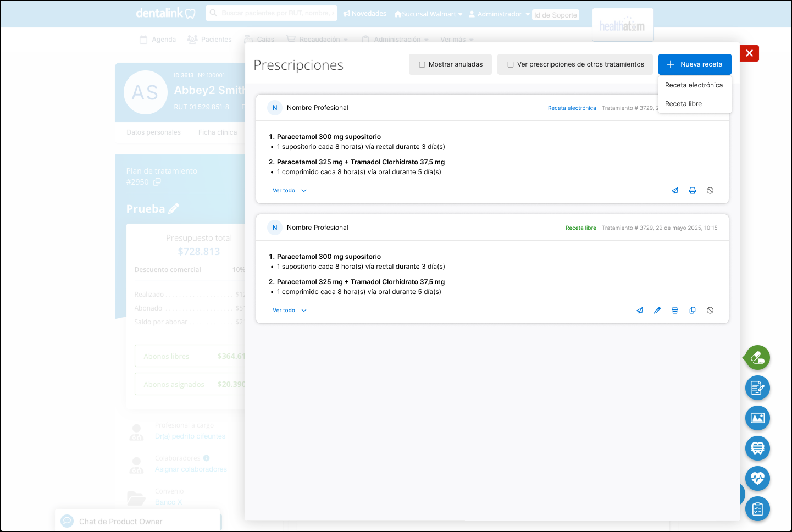Duplicate the Receta libre prescription
The height and width of the screenshot is (532, 792).
(x=693, y=311)
